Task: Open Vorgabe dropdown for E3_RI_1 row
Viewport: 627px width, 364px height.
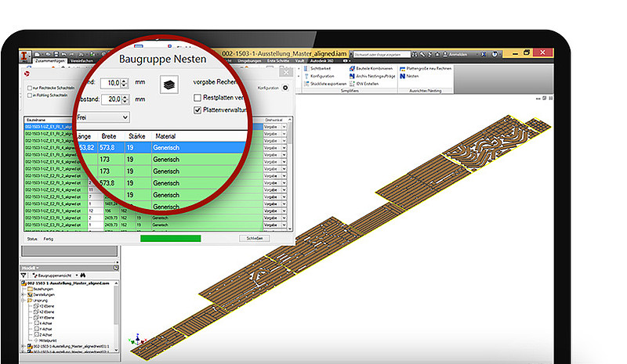Action: (x=285, y=218)
